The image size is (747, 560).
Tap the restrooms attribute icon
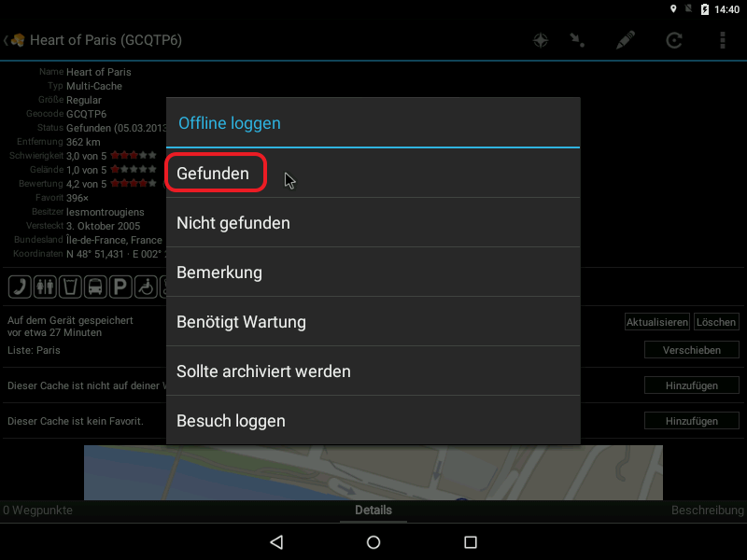pos(45,287)
